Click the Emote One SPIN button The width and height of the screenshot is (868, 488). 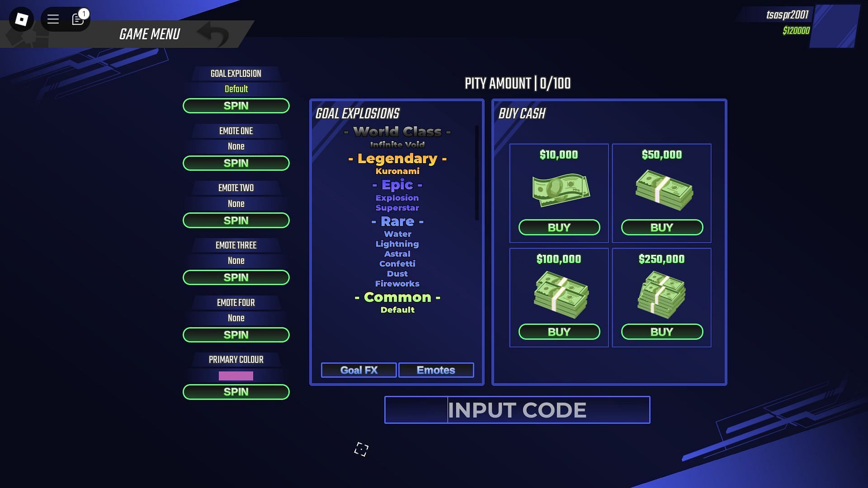(236, 162)
